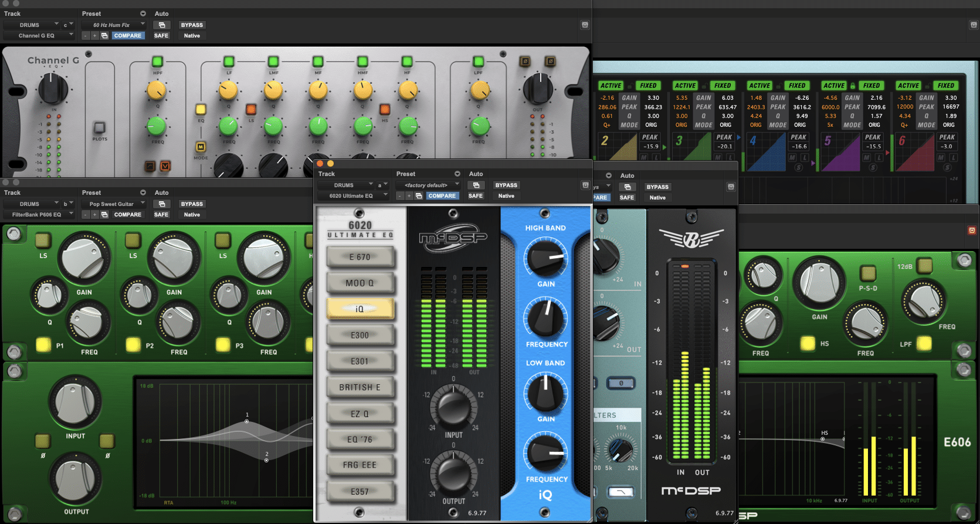This screenshot has height=524, width=980.
Task: Click the left phase invert icon on Channel G
Action: [x=525, y=61]
